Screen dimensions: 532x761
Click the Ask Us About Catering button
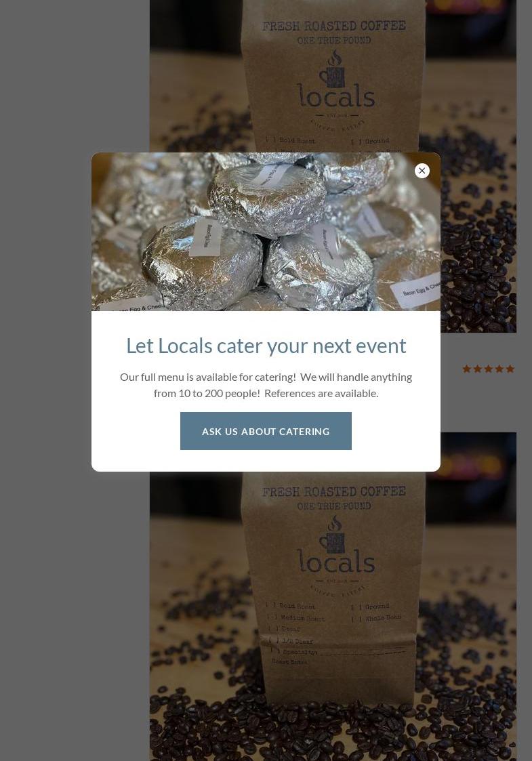pos(266,431)
